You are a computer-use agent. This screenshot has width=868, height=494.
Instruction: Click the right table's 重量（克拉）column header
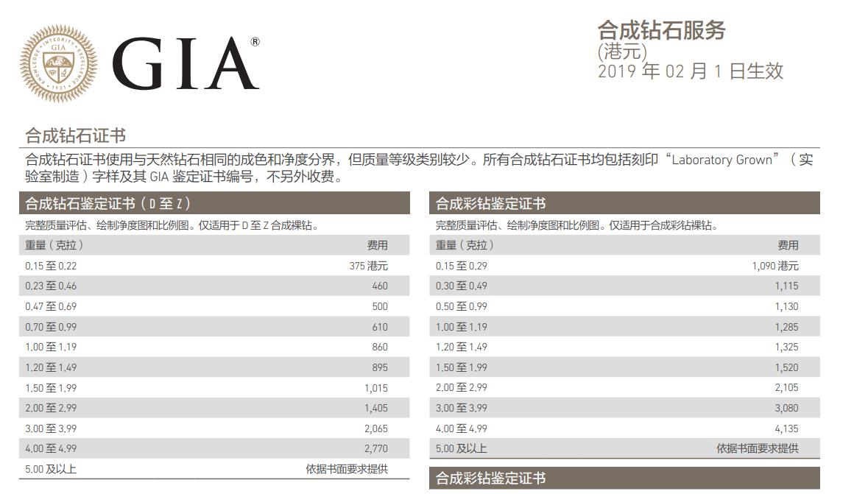[465, 244]
